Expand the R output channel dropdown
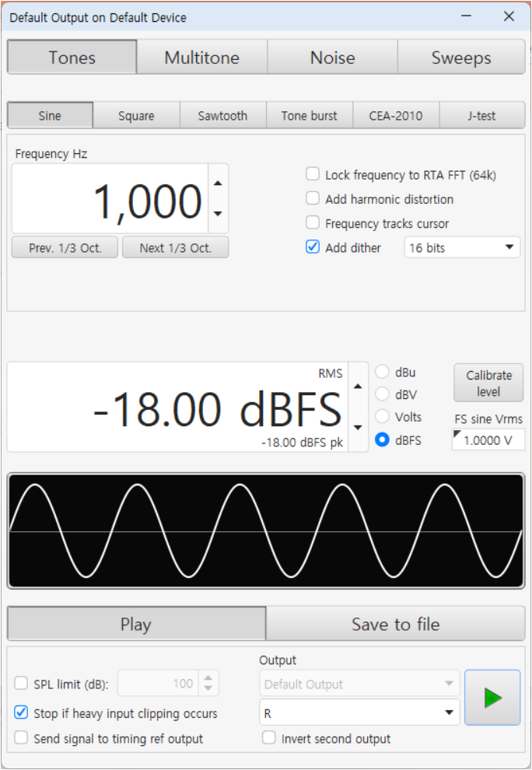Image resolution: width=532 pixels, height=770 pixels. tap(359, 712)
